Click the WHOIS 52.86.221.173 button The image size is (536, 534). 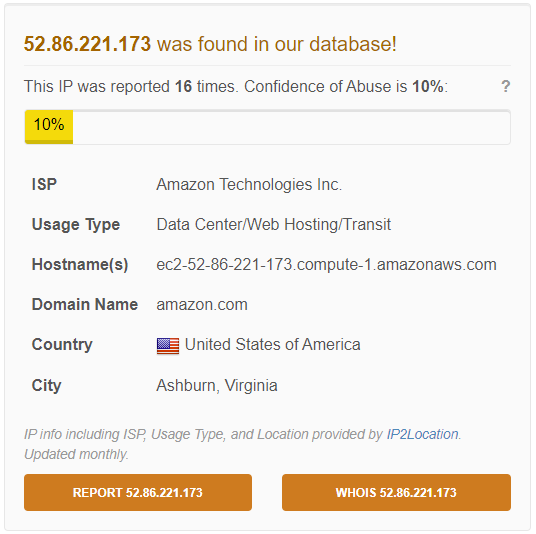pyautogui.click(x=396, y=492)
